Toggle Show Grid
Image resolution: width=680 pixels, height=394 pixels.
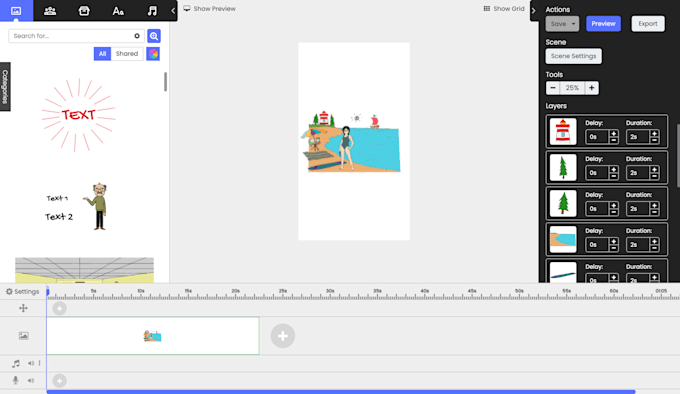point(504,9)
